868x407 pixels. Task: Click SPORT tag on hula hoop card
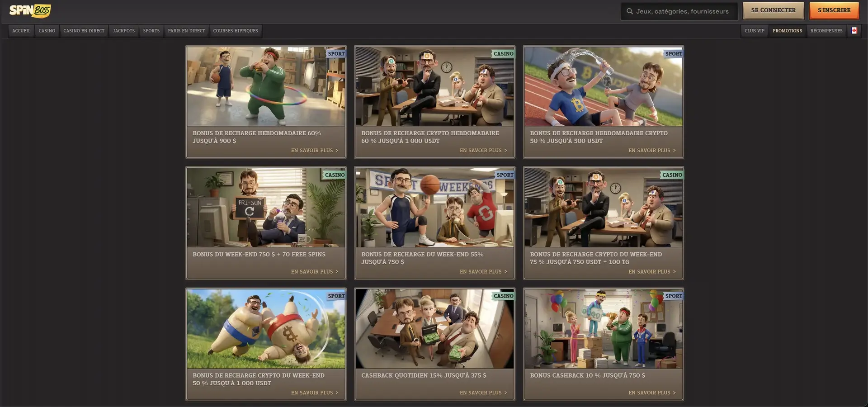click(x=336, y=53)
